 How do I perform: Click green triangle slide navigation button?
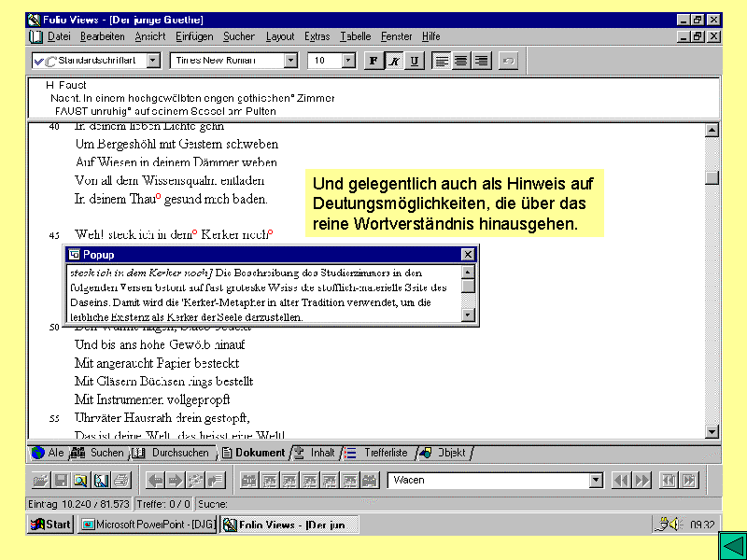731,546
